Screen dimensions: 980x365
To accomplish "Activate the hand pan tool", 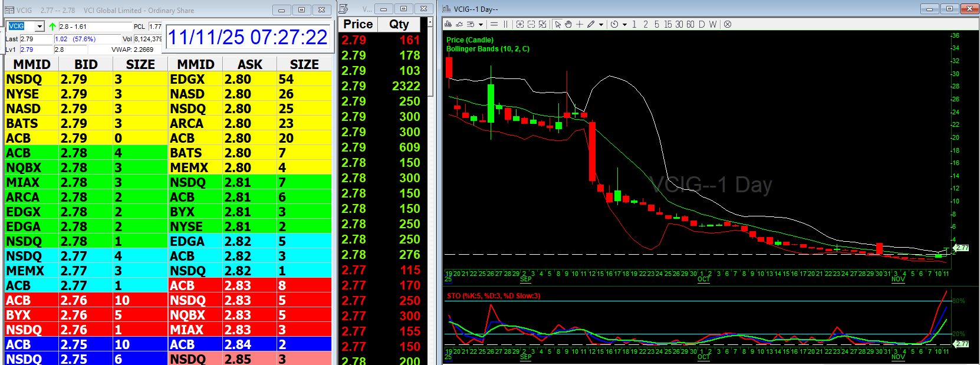I will point(568,24).
